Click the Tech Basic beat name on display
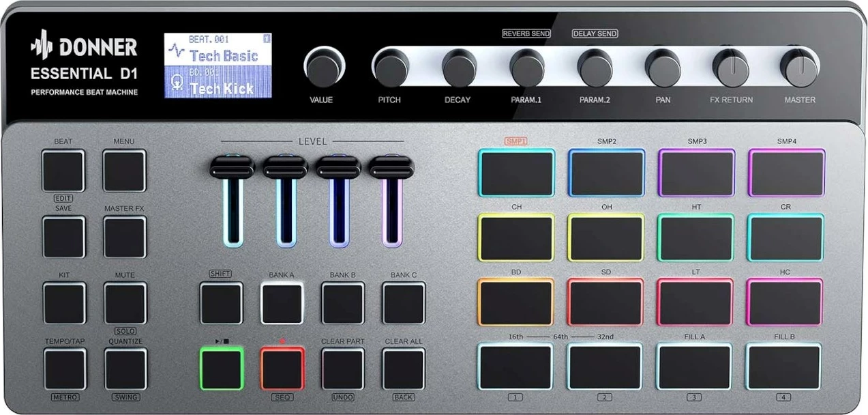Screen dimensions: 868x415 click(224, 55)
